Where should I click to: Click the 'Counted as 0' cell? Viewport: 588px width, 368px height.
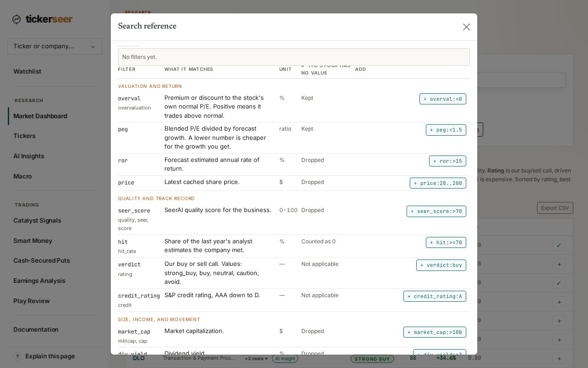(x=318, y=241)
